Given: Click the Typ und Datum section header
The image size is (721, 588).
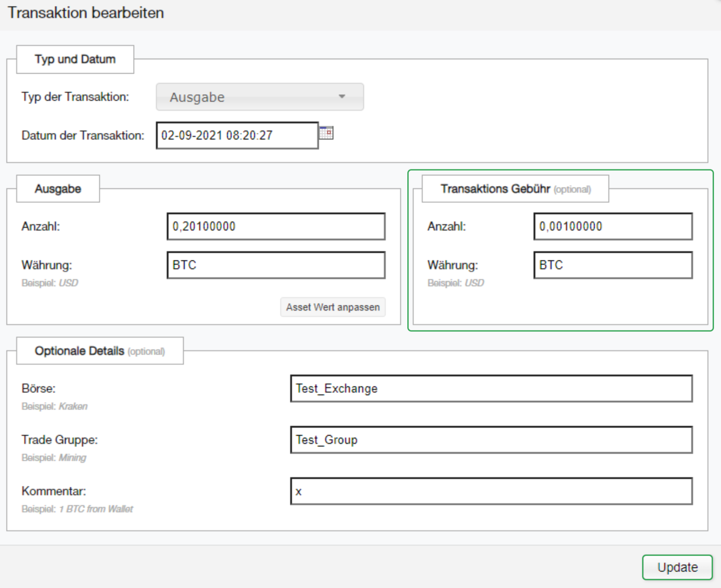Looking at the screenshot, I should [x=75, y=59].
